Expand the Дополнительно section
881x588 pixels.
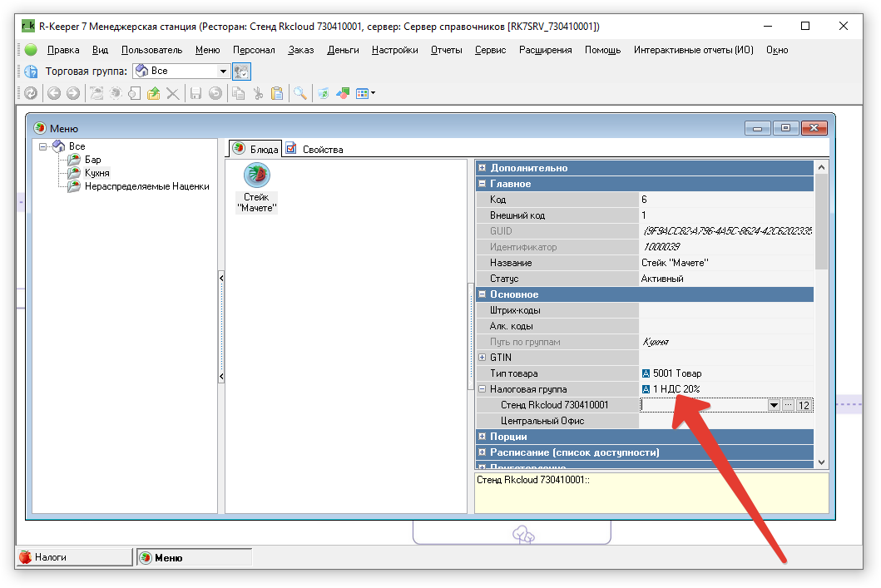tap(482, 168)
